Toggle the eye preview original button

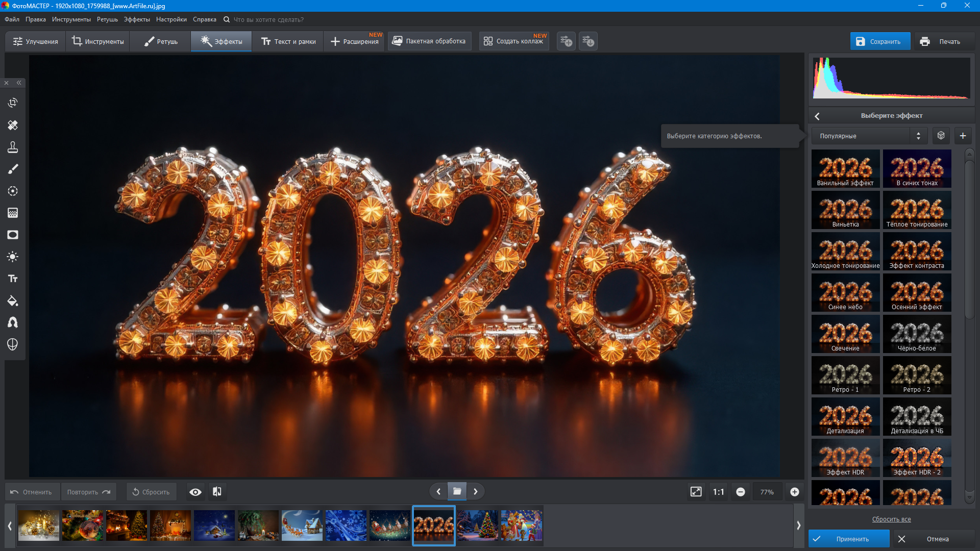coord(195,492)
